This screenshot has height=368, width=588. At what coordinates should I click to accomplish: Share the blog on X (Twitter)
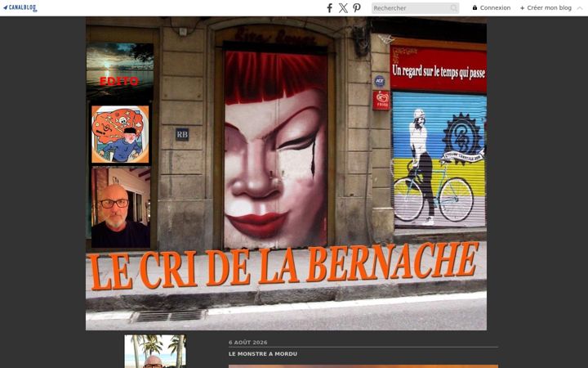click(x=343, y=8)
